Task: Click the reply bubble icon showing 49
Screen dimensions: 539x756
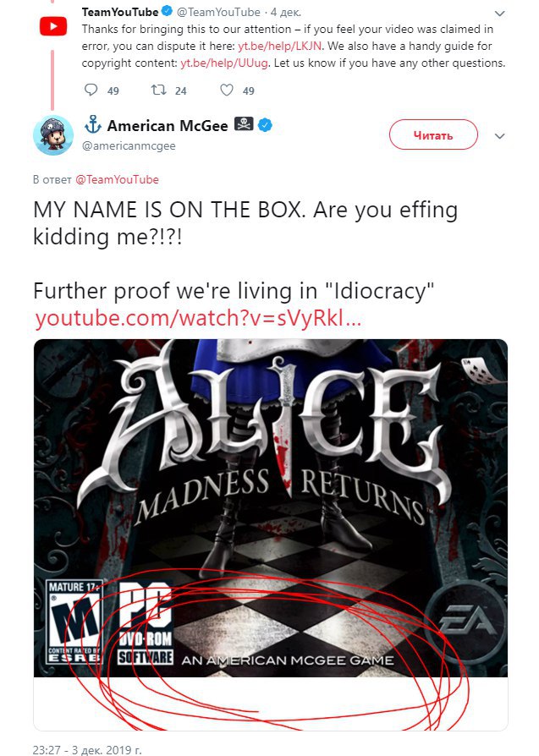Action: pos(91,90)
